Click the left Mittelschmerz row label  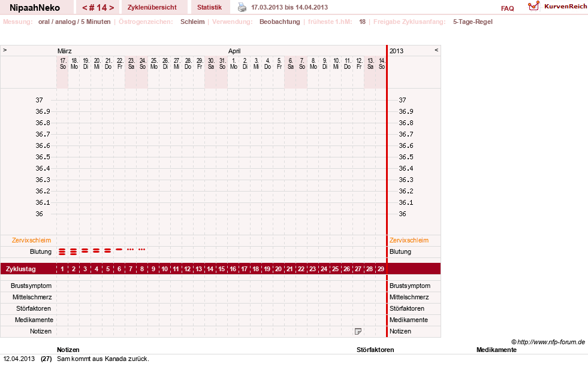point(32,297)
